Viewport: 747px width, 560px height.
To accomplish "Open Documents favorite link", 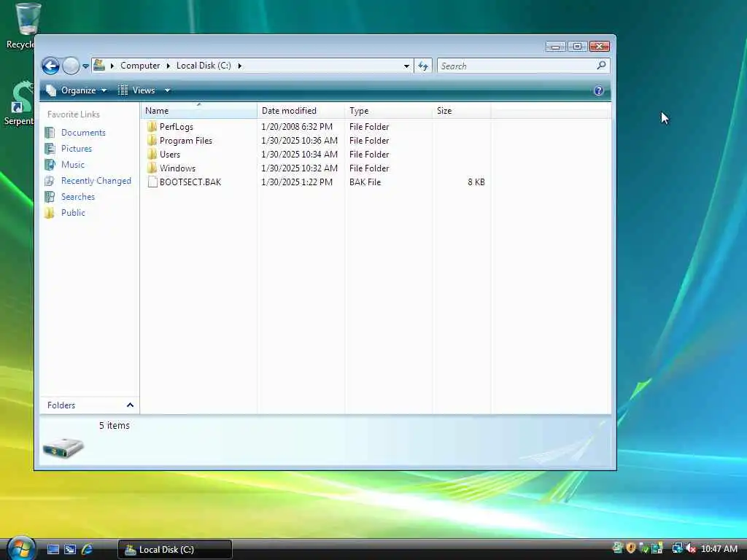I will click(83, 133).
